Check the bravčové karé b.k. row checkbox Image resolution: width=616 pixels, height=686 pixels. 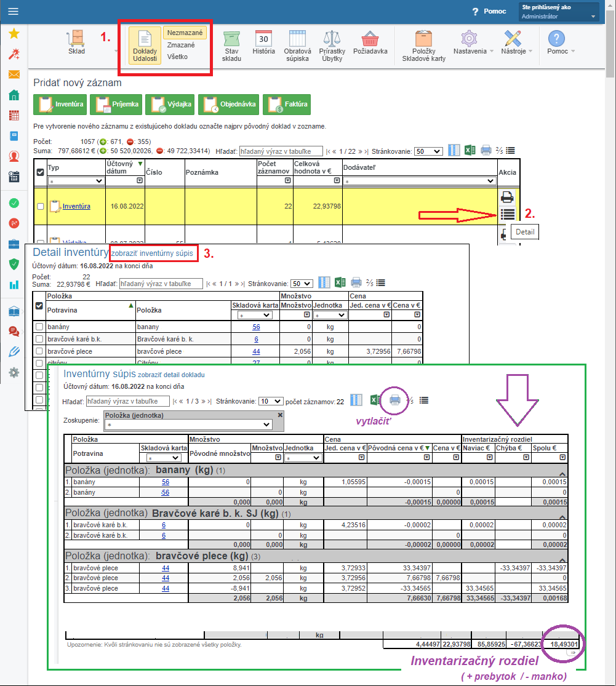[39, 339]
